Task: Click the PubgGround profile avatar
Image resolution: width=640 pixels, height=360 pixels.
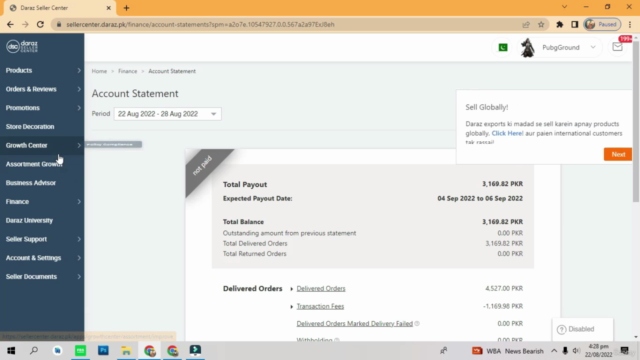Action: pos(527,48)
